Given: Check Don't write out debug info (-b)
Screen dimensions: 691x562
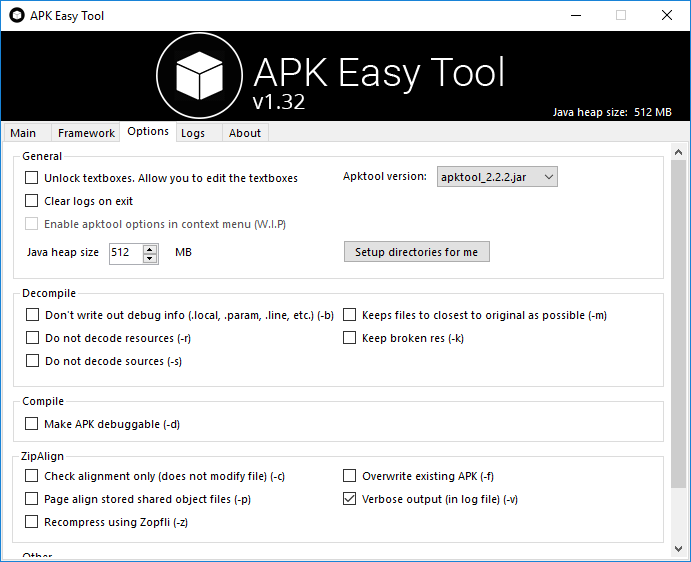Looking at the screenshot, I should 32,315.
